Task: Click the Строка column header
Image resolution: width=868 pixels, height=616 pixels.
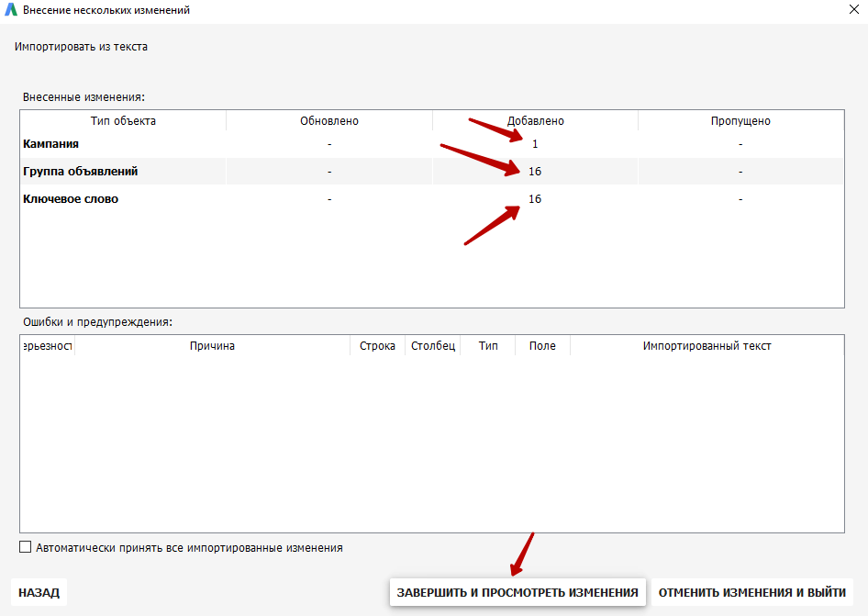Action: tap(377, 346)
